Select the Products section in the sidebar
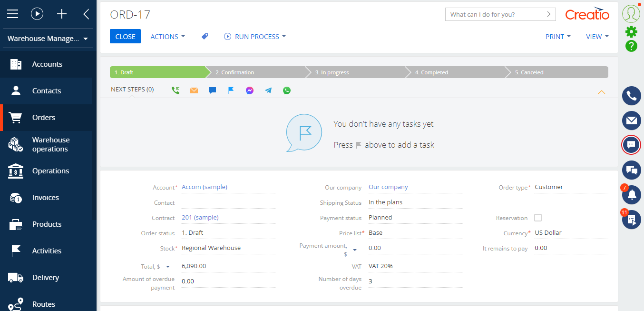644x311 pixels. [46, 224]
